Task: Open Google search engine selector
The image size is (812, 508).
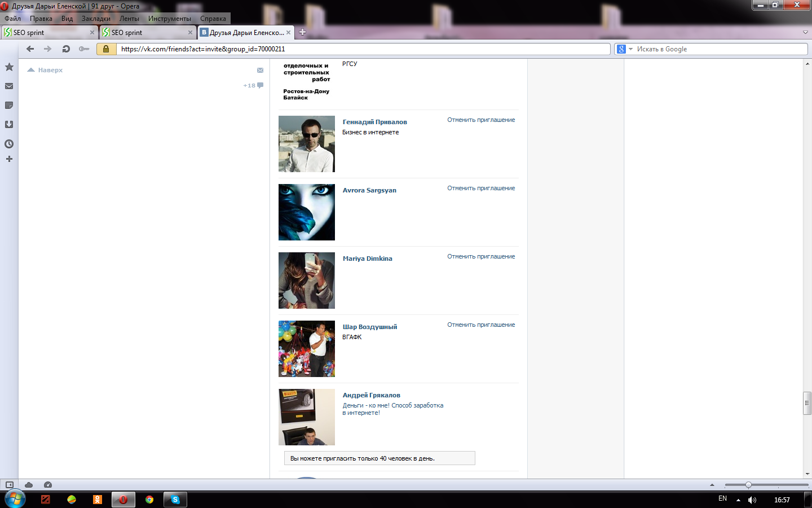Action: pyautogui.click(x=624, y=49)
